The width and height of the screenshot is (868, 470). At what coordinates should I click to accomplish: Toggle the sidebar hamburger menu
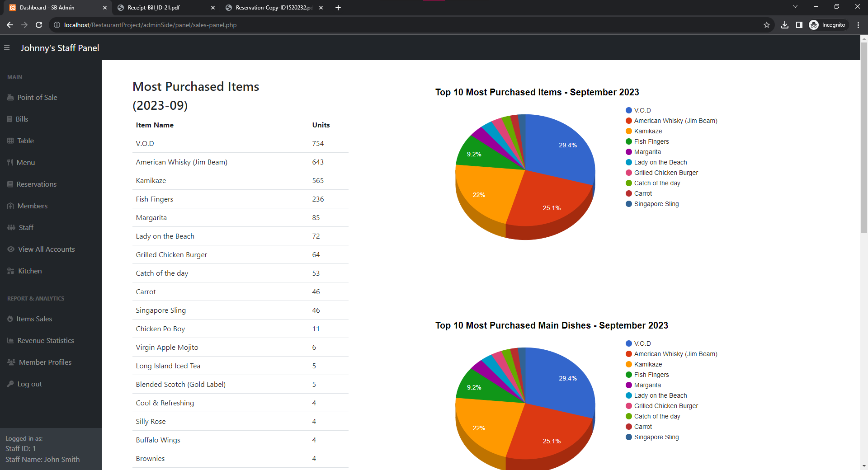[7, 47]
